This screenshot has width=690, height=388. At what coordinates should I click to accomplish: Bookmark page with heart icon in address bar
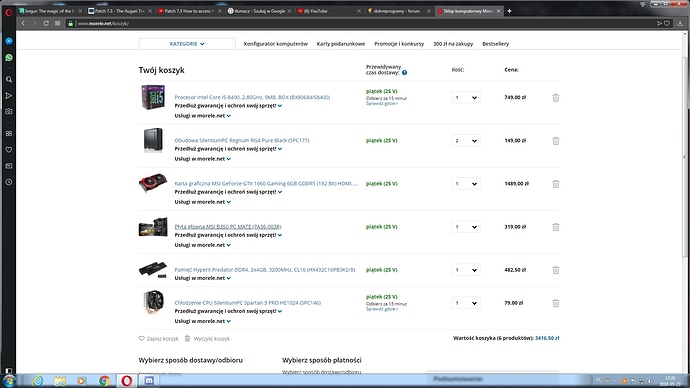(x=667, y=23)
